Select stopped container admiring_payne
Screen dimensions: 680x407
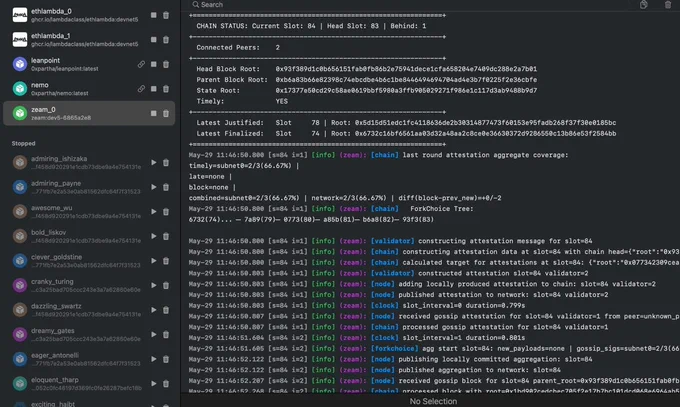tap(89, 187)
